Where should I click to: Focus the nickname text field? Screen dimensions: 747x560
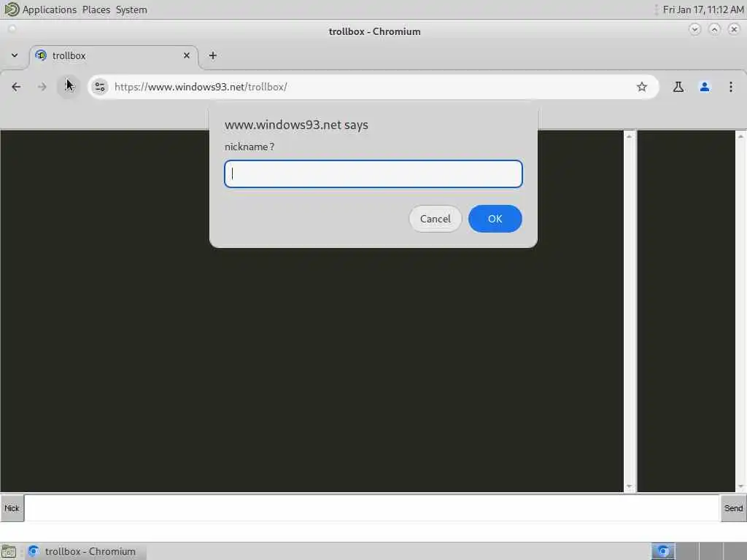pyautogui.click(x=373, y=174)
